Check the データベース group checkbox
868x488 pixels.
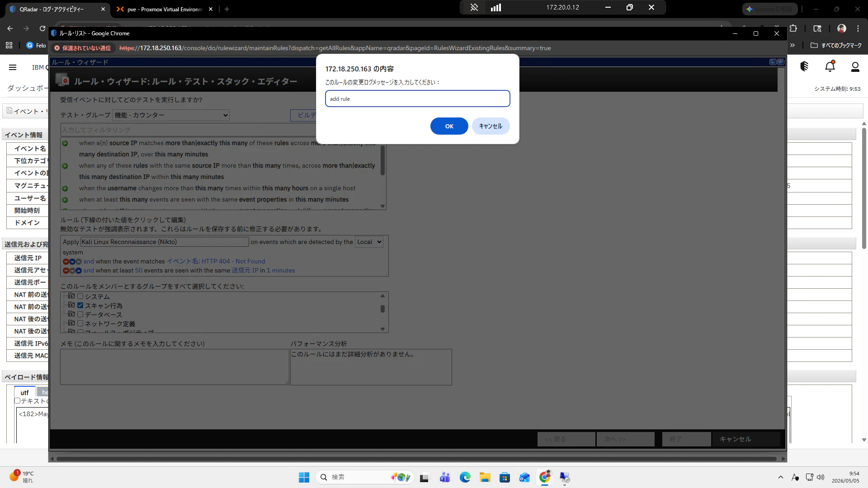click(x=80, y=314)
